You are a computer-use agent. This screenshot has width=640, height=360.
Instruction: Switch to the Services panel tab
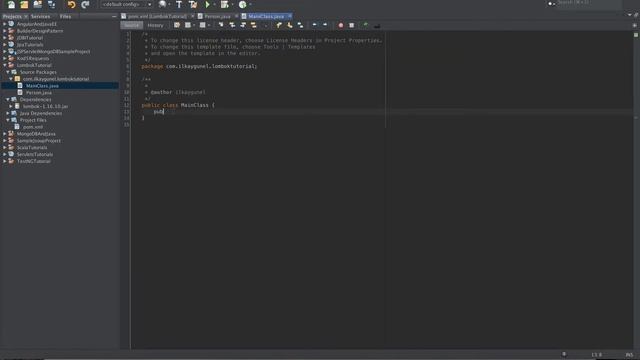click(x=40, y=16)
